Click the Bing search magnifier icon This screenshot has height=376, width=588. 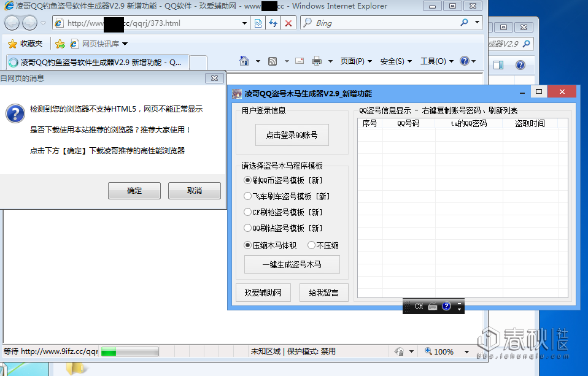[x=464, y=23]
